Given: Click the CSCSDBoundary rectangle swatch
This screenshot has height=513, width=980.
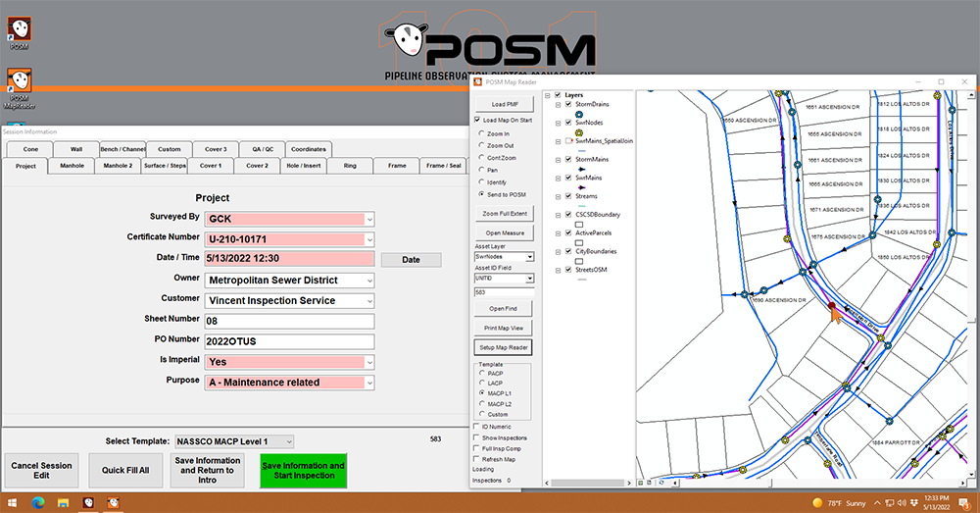Looking at the screenshot, I should coord(579,224).
